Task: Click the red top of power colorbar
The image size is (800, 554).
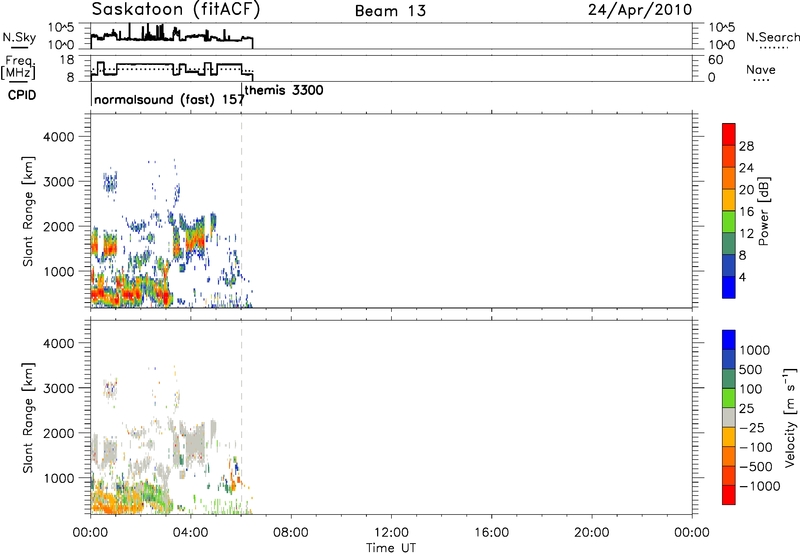Action: [729, 134]
